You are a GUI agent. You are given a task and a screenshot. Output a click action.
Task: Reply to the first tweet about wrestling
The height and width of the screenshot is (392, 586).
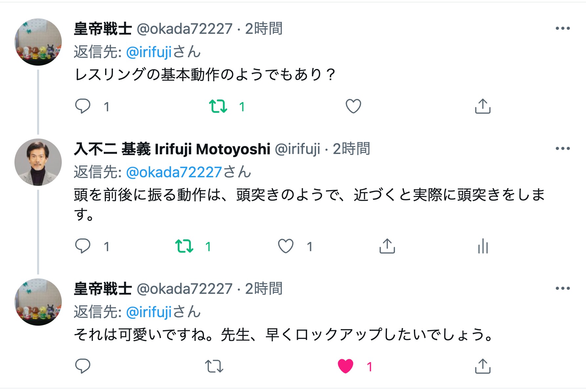click(x=83, y=106)
